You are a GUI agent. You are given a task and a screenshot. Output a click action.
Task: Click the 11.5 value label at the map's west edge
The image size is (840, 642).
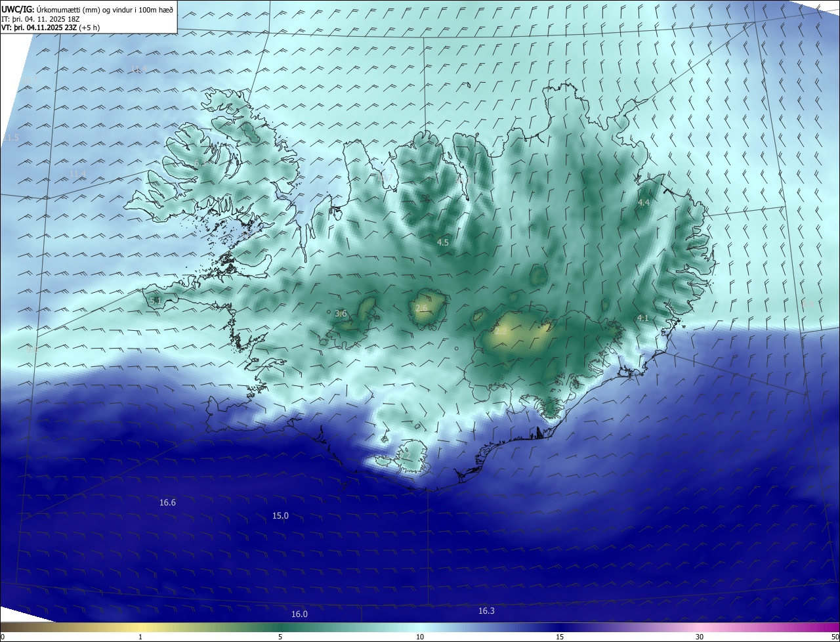[x=11, y=138]
